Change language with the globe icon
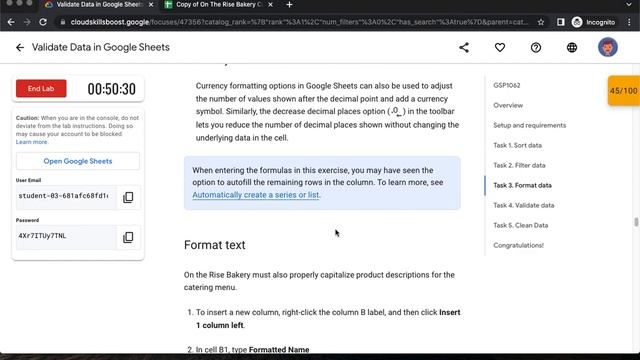The width and height of the screenshot is (640, 360). [572, 47]
